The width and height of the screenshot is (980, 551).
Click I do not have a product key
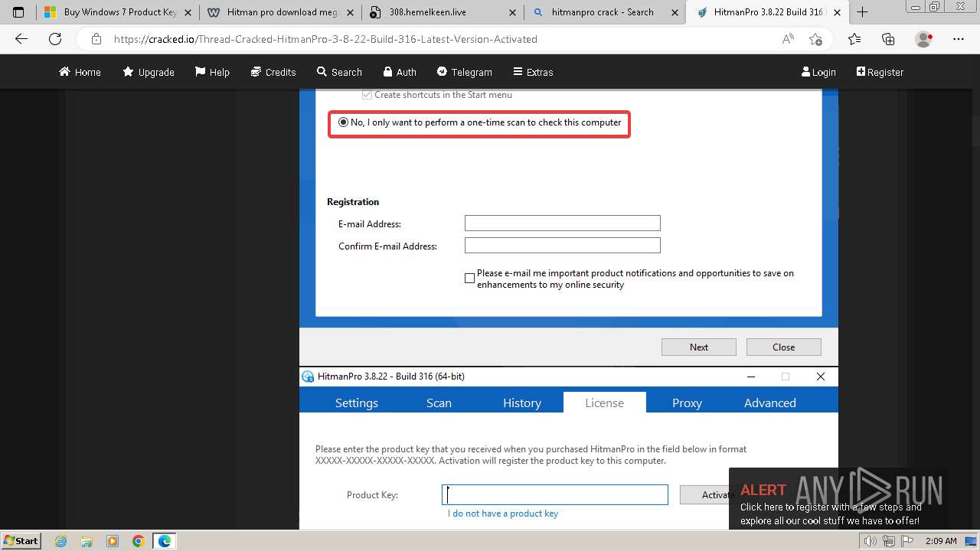click(503, 514)
